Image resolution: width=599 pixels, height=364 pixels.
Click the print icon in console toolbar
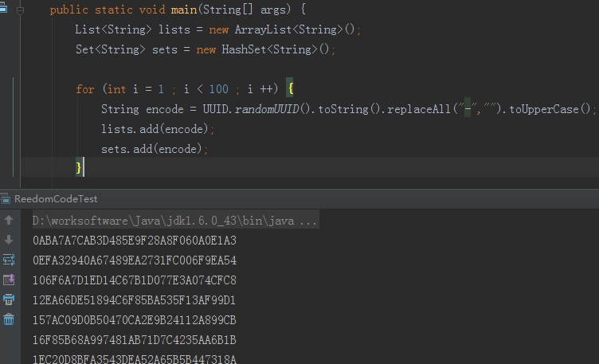pyautogui.click(x=9, y=299)
